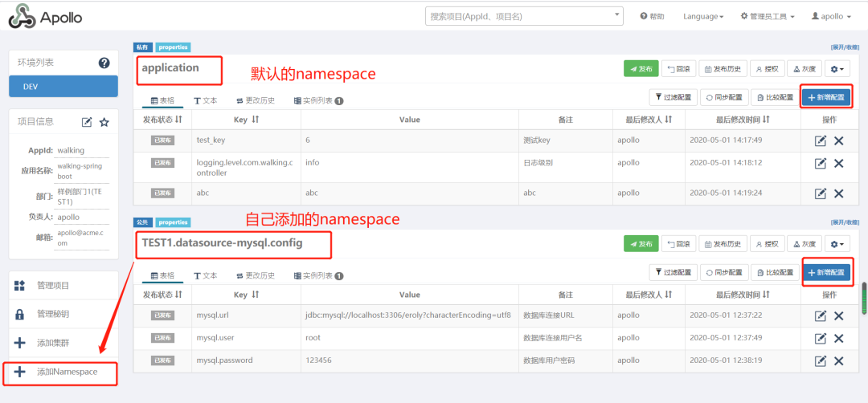Collapse TEST1.datasource-mysql.config via 展开/收缩
868x403 pixels.
pyautogui.click(x=845, y=222)
